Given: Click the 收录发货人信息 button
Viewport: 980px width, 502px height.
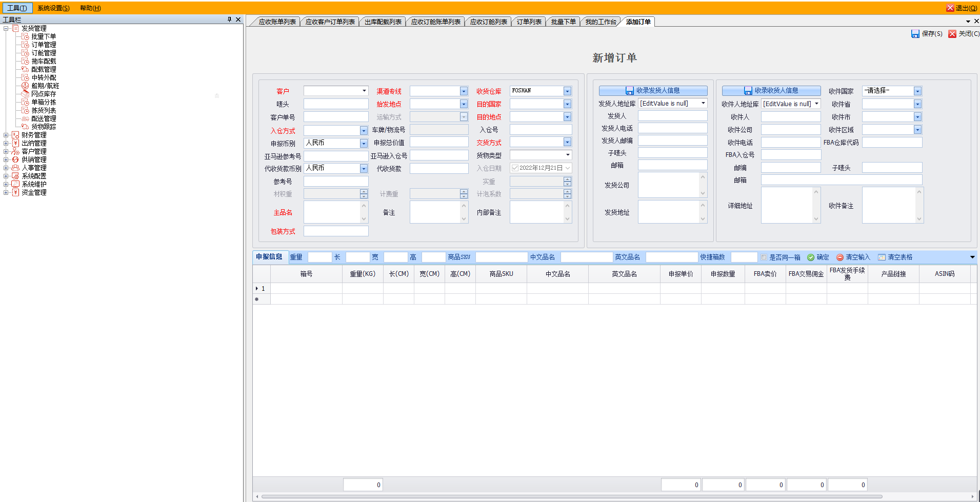Looking at the screenshot, I should pos(653,91).
